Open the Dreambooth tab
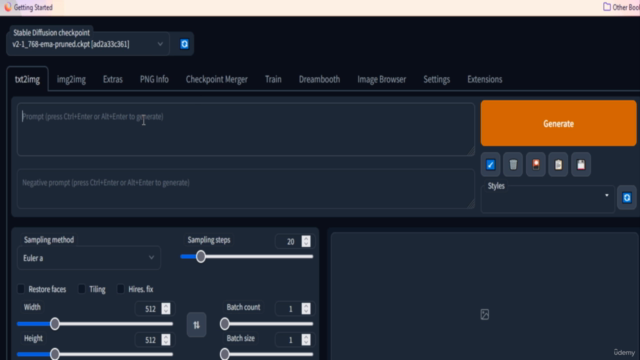Screen dimensions: 640x360 [x=319, y=79]
